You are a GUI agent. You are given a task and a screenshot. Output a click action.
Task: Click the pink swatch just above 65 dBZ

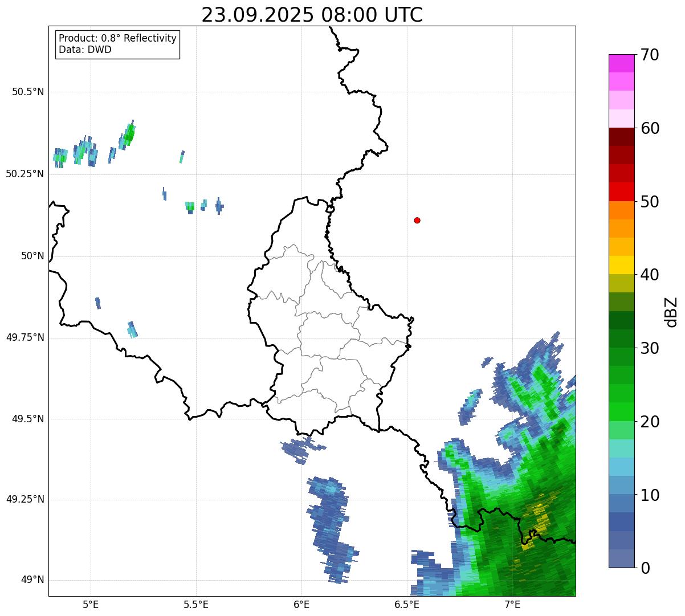pos(621,81)
